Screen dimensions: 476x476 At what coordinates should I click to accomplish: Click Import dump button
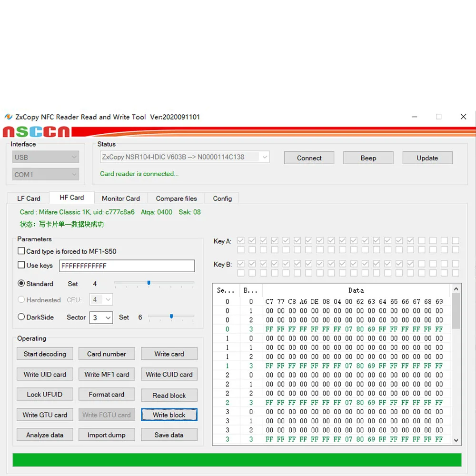point(107,435)
